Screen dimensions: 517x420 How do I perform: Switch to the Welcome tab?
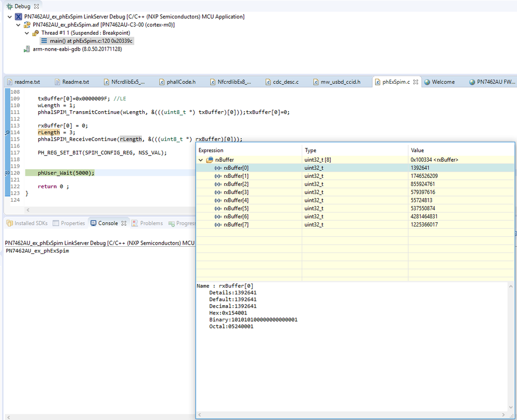(x=442, y=82)
